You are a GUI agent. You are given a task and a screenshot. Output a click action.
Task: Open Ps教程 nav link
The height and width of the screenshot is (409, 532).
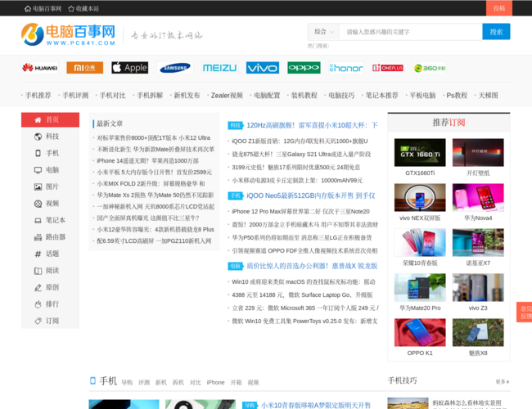point(457,96)
